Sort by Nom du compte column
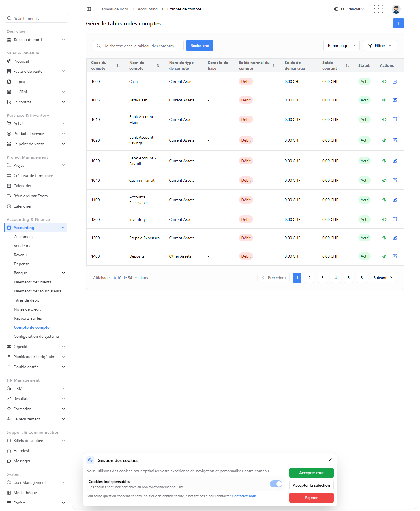Image resolution: width=420 pixels, height=511 pixels. tap(158, 65)
